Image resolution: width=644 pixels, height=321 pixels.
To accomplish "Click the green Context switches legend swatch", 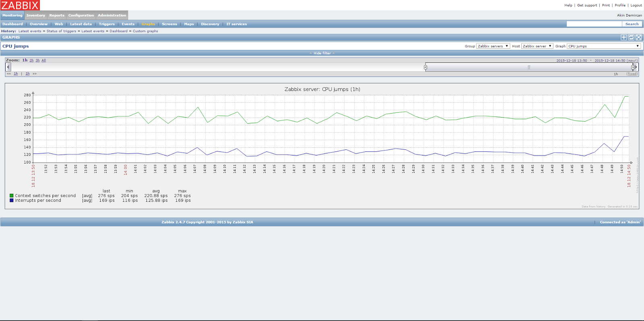I will [12, 196].
